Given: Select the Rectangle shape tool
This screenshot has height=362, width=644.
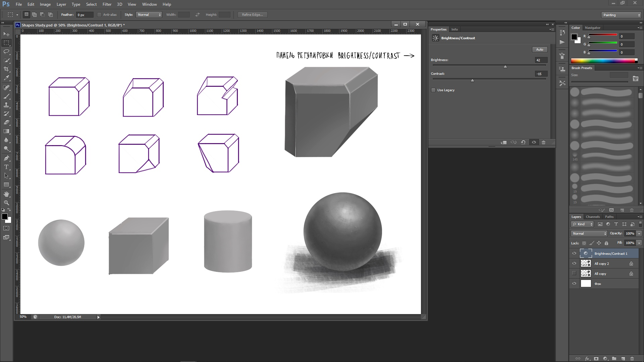Looking at the screenshot, I should (x=6, y=185).
